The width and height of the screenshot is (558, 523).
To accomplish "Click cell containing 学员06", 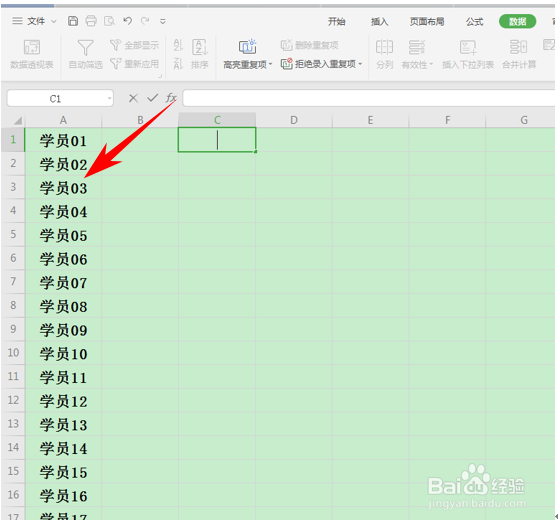I will point(63,258).
